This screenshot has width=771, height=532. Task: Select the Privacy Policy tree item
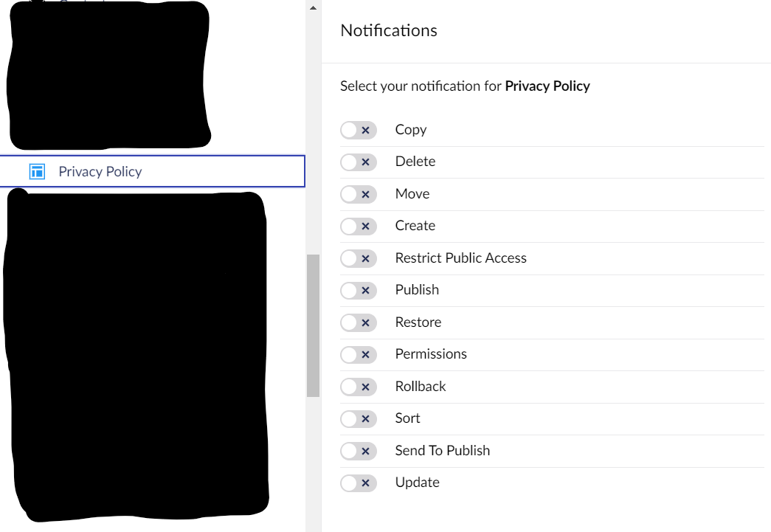pyautogui.click(x=100, y=172)
